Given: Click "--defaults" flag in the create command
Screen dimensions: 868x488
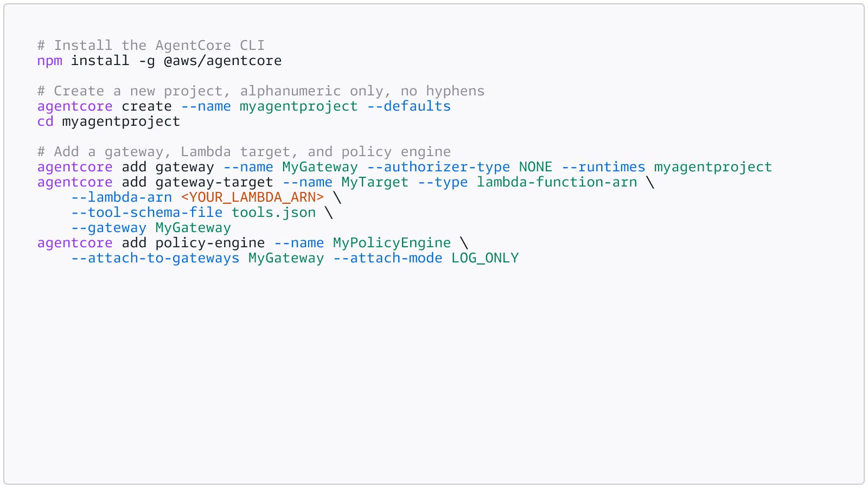Looking at the screenshot, I should pyautogui.click(x=409, y=106).
